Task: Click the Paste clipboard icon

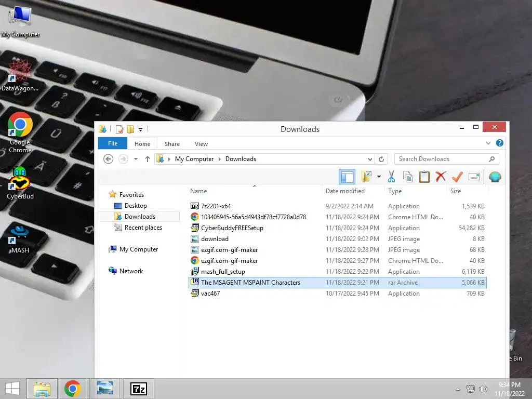Action: (424, 177)
